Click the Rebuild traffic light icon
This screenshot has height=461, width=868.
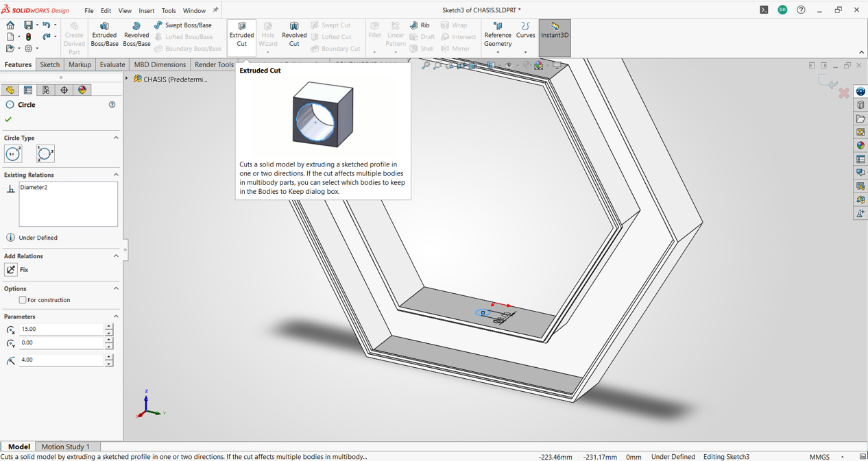[28, 36]
